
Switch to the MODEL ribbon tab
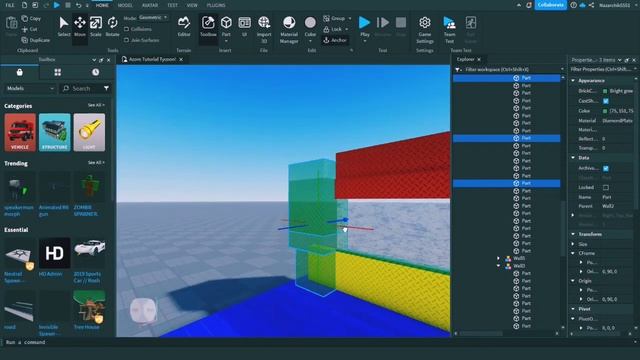tap(125, 5)
